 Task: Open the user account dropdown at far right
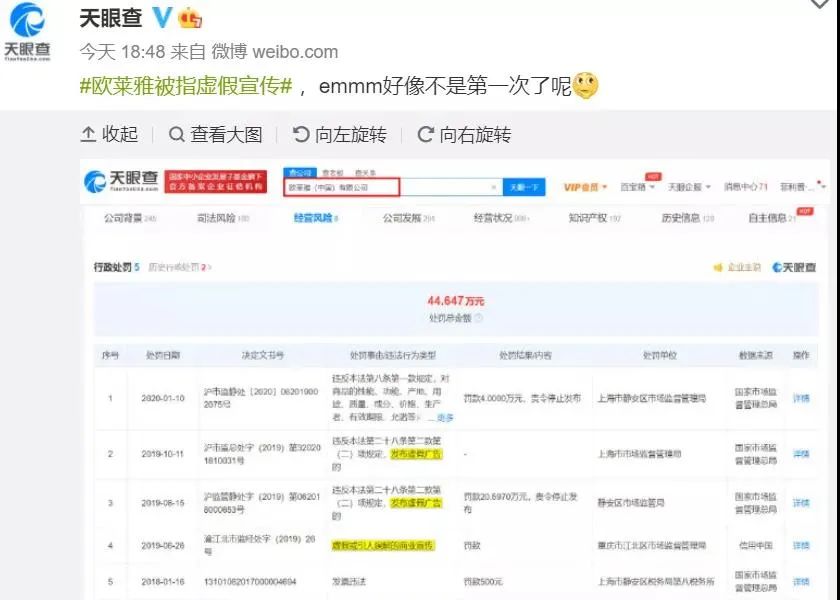(x=802, y=187)
